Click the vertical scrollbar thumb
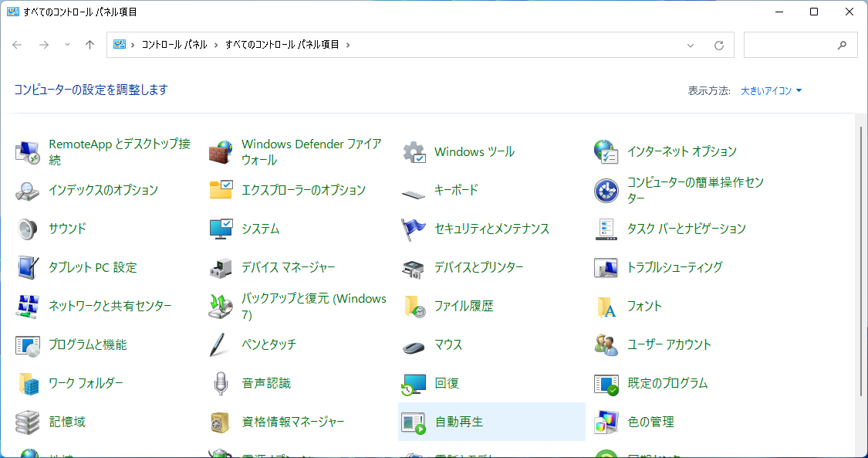 coord(862,261)
